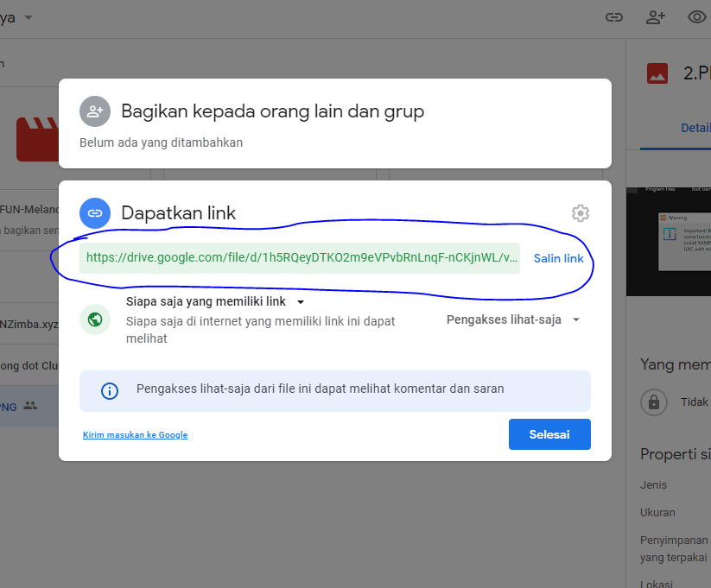This screenshot has width=711, height=588.
Task: Click the NZimba.xyz file row
Action: [x=29, y=324]
